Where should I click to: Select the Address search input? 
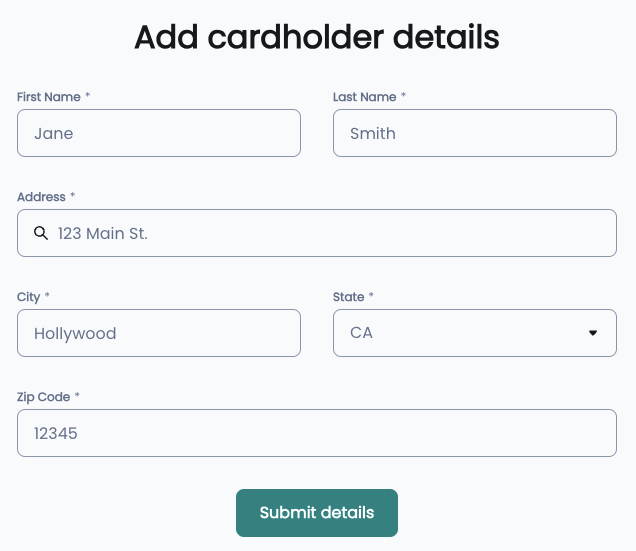(x=330, y=233)
